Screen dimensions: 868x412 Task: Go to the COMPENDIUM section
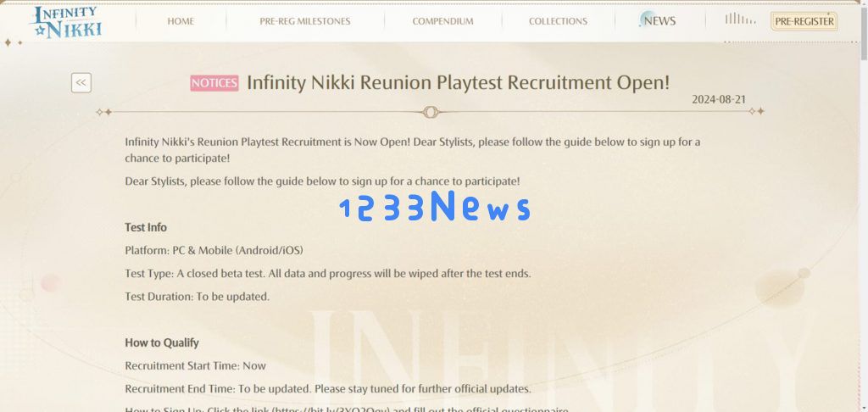[x=442, y=21]
